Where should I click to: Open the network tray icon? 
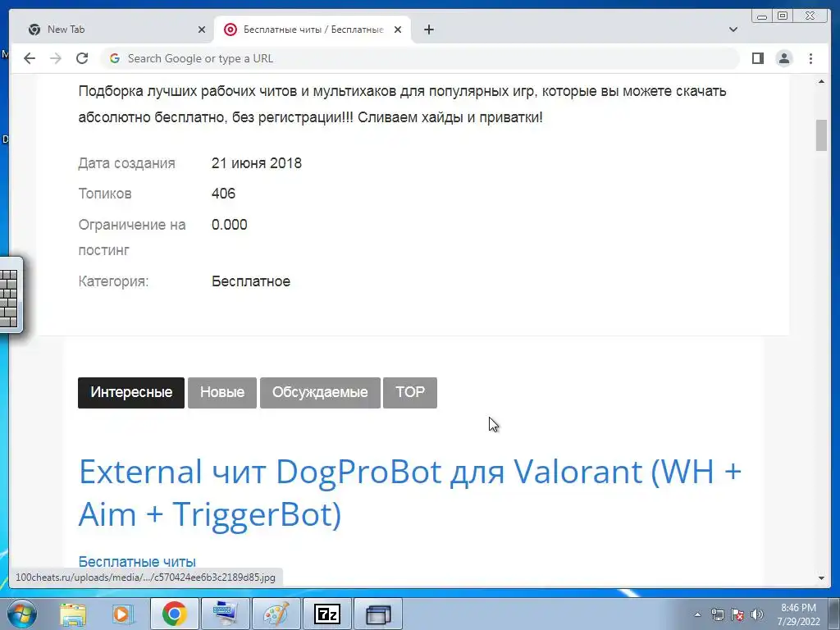(717, 614)
